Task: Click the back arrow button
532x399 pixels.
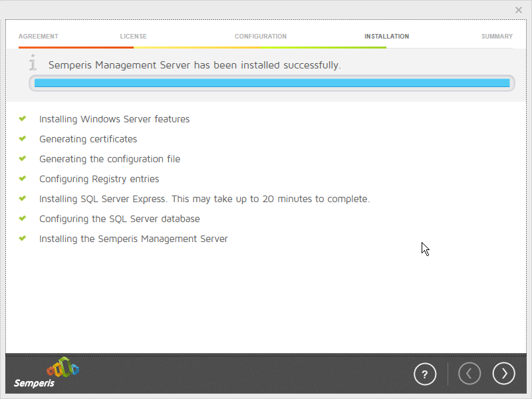Action: tap(469, 374)
